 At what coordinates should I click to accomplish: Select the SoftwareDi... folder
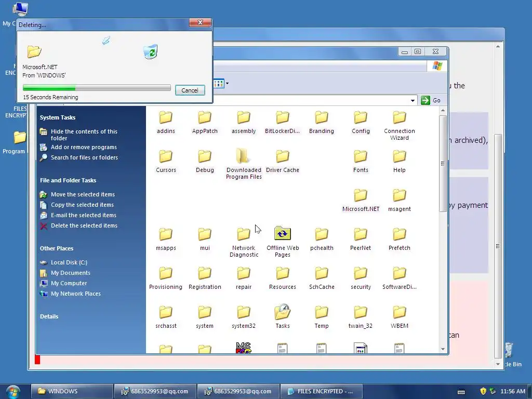point(400,278)
